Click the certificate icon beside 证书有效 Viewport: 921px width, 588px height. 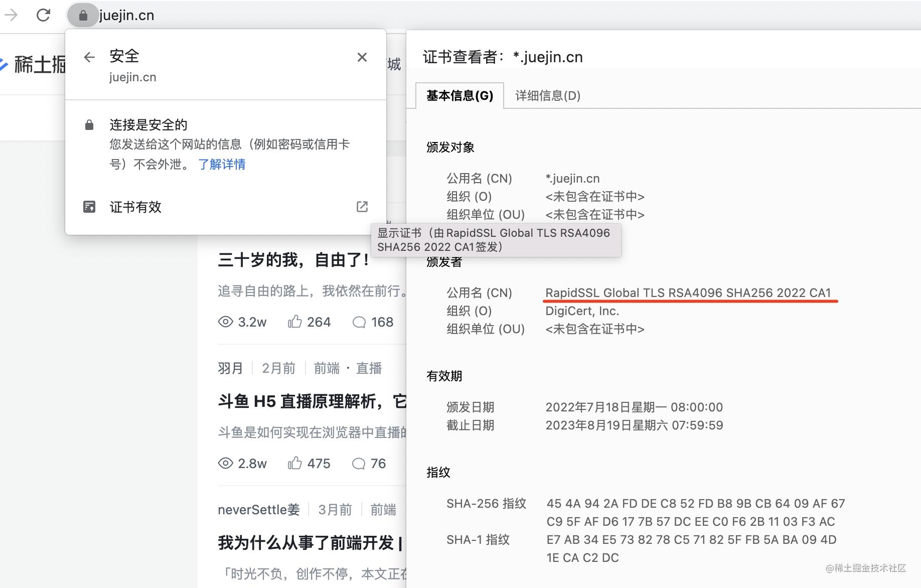(89, 207)
